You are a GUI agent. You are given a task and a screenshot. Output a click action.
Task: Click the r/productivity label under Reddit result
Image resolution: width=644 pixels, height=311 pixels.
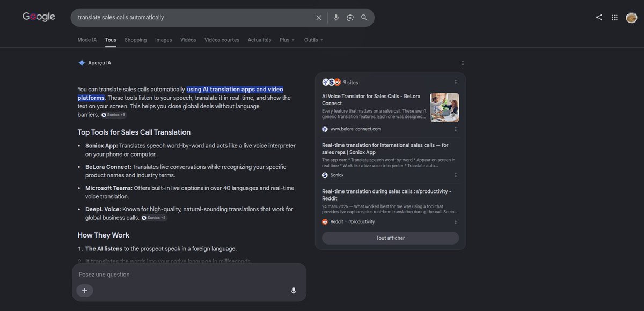pyautogui.click(x=362, y=221)
